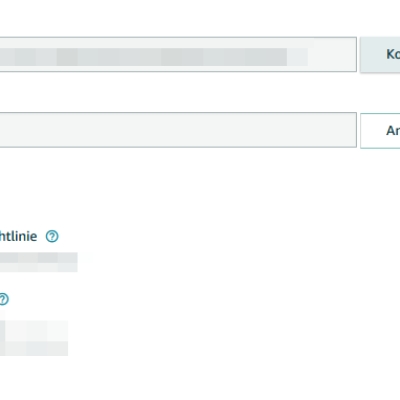Click the circled question mark next to the 'htlinie' label
Viewport: 400px width, 400px height.
point(52,236)
